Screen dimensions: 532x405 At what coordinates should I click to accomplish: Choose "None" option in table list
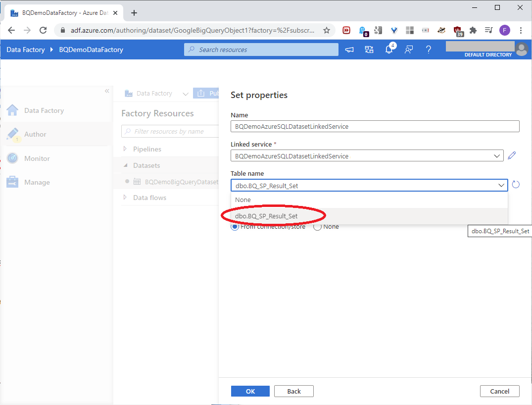click(x=243, y=200)
